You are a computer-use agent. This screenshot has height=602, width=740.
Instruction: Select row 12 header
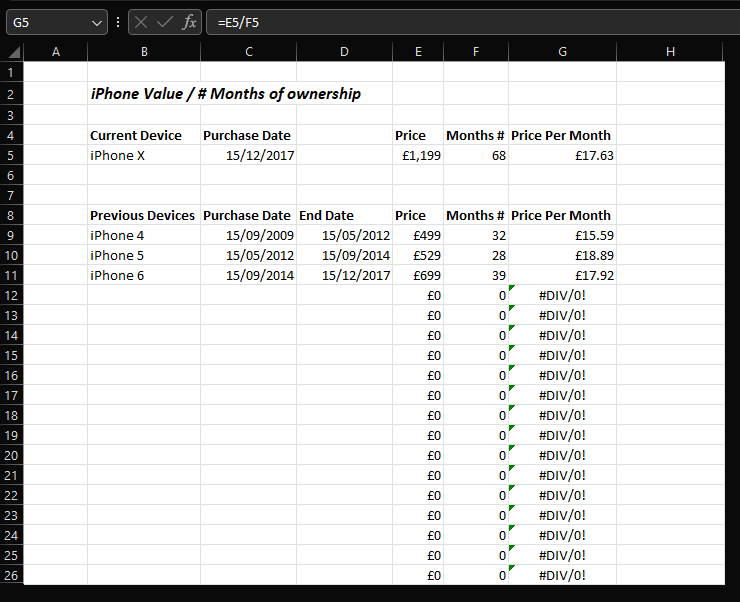tap(11, 295)
